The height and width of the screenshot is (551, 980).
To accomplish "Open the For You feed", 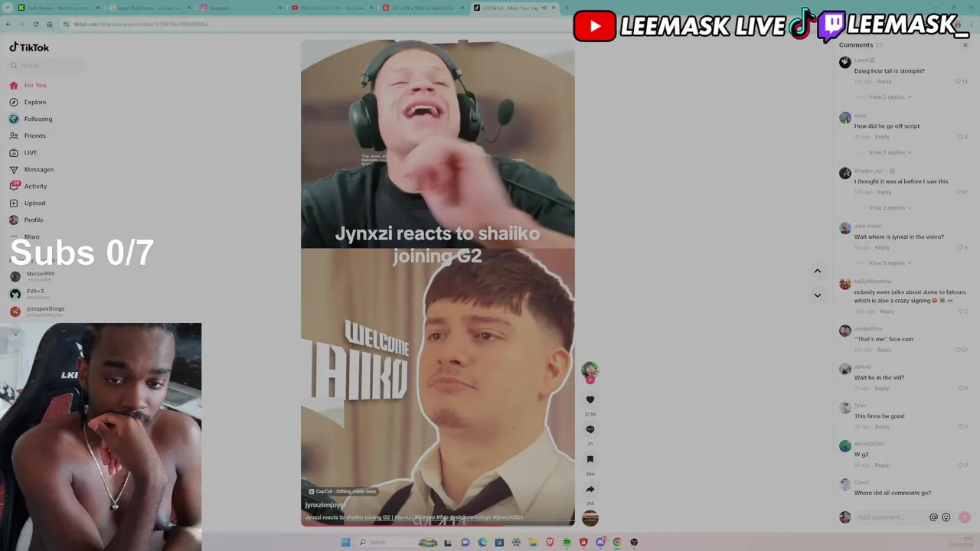I will [28, 85].
